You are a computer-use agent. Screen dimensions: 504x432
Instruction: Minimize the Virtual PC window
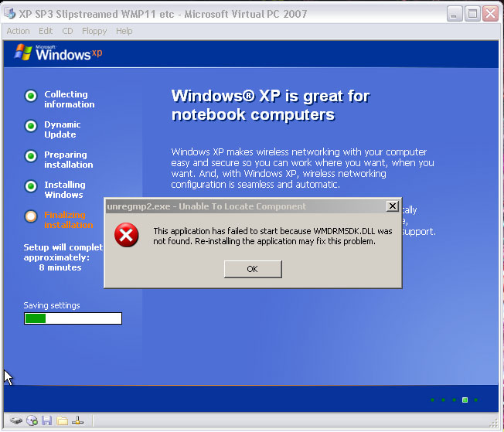tap(455, 14)
